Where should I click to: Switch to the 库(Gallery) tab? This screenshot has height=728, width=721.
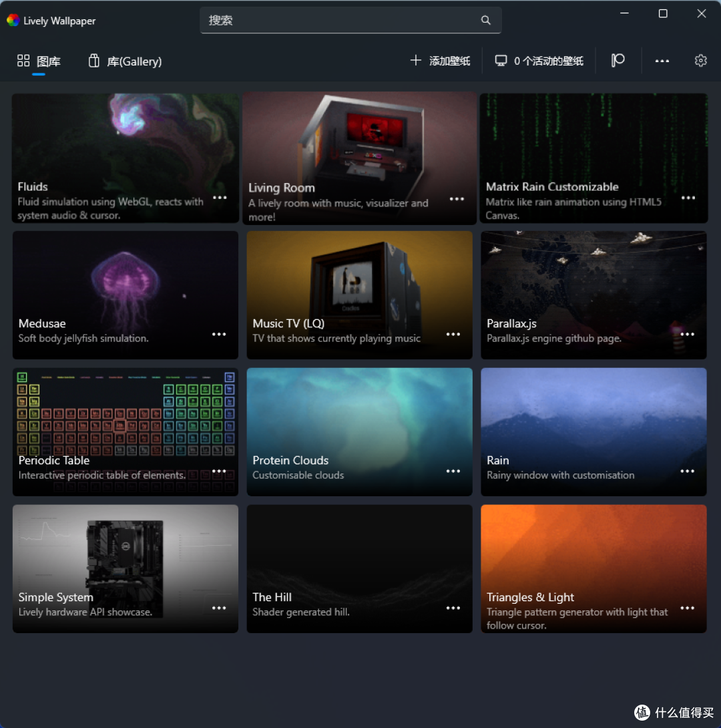(x=126, y=61)
